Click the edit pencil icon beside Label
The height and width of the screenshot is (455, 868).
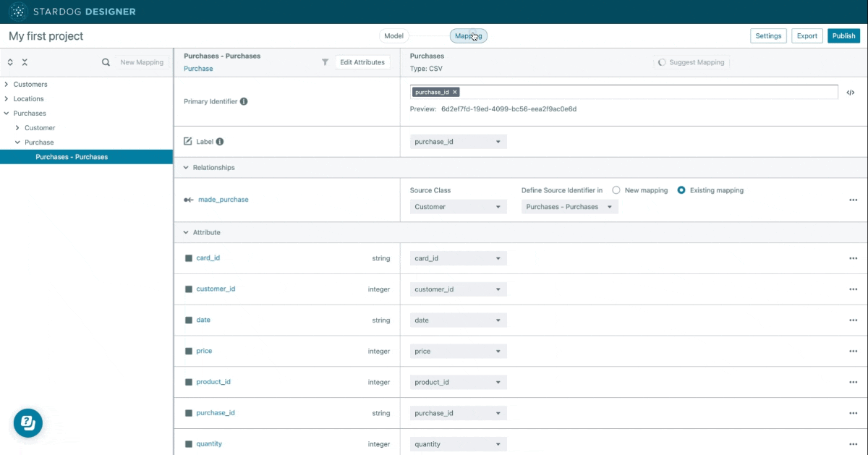click(188, 142)
